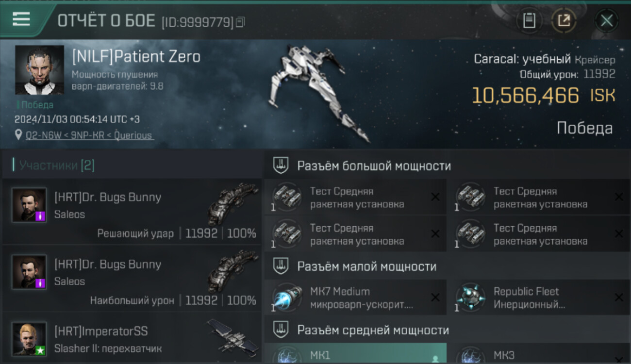
Task: Open Dr. Bugs Bunny top damage portrait
Action: (x=29, y=272)
